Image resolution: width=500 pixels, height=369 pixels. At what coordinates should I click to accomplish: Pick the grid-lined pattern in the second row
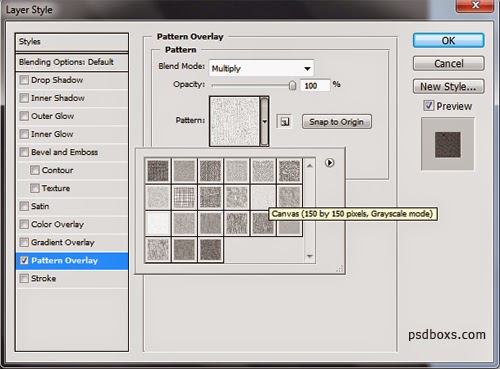click(184, 197)
